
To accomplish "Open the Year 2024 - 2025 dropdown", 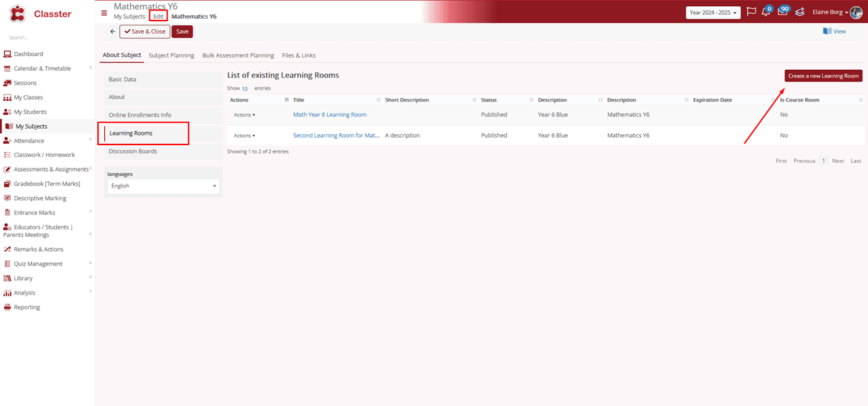I will pos(713,12).
